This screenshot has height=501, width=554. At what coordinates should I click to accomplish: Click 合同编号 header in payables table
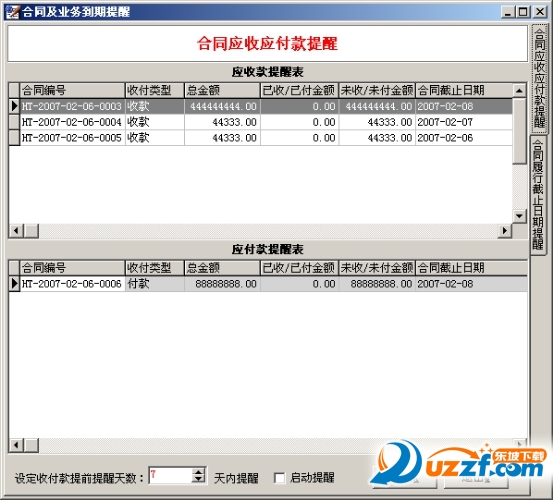coord(72,268)
